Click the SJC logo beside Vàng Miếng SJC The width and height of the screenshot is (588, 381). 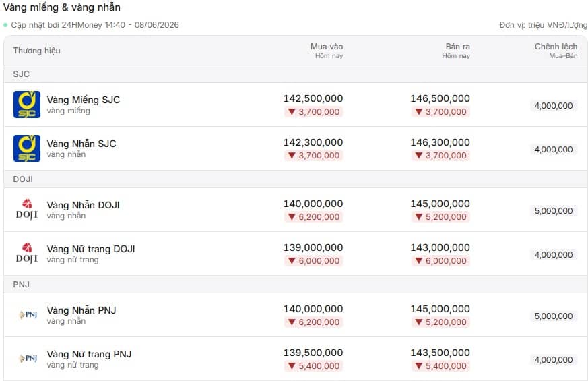[x=27, y=105]
